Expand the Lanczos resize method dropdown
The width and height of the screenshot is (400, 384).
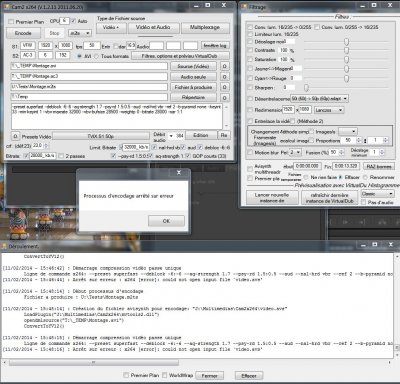pos(329,110)
